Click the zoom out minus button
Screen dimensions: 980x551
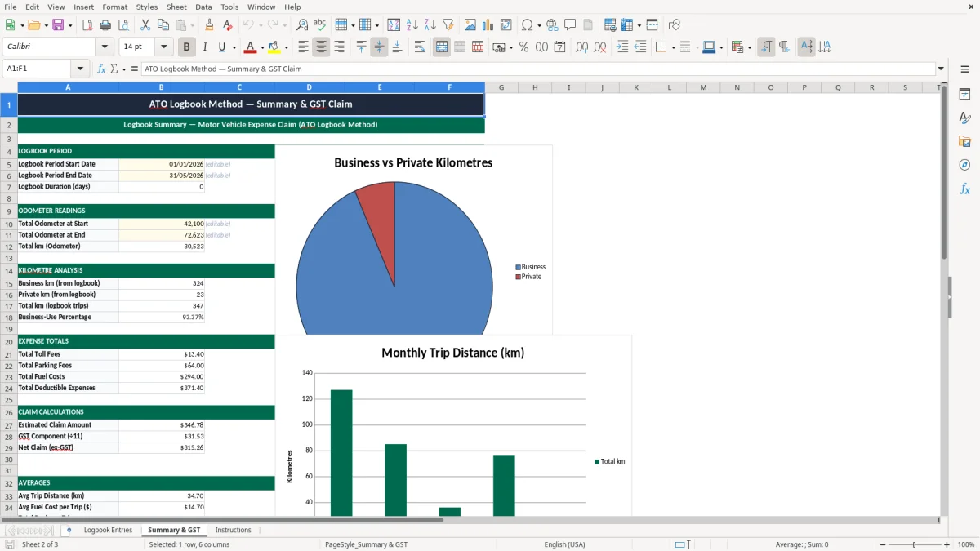tap(882, 544)
